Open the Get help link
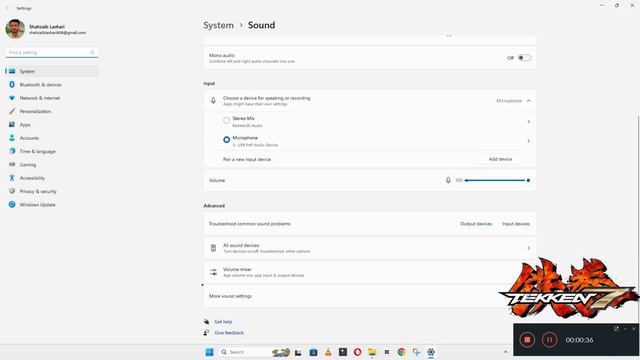Viewport: 640px width, 360px height. (223, 322)
